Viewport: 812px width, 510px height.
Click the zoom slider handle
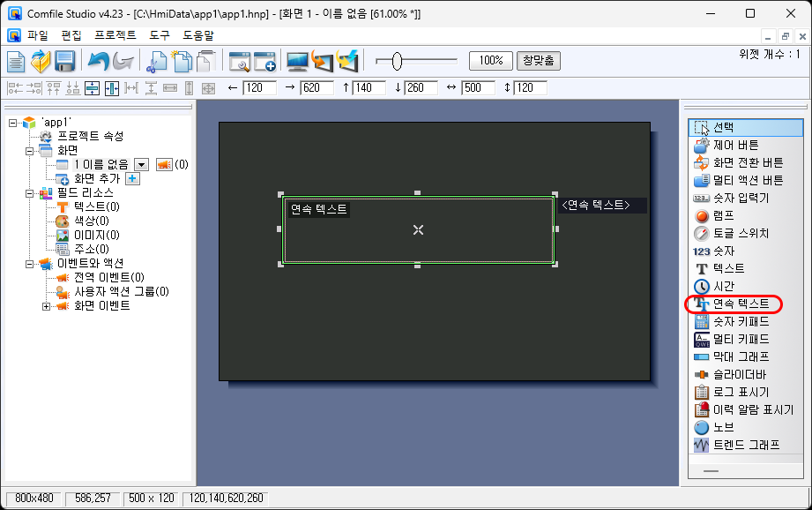coord(397,61)
